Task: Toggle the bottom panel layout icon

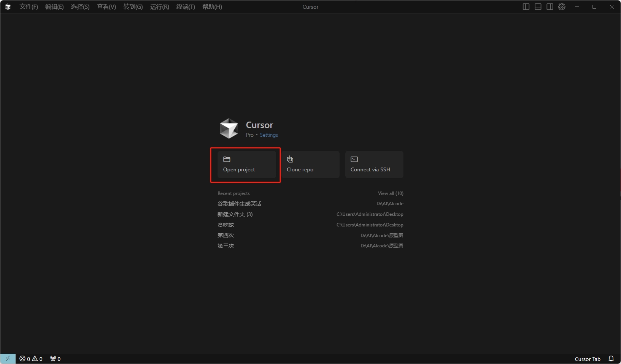Action: click(538, 7)
